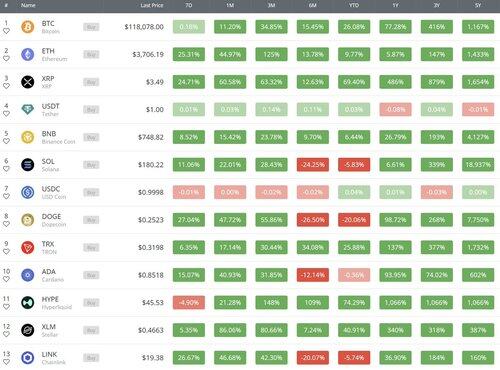Click the Buy button for ETH
This screenshot has width=500, height=370.
click(91, 55)
